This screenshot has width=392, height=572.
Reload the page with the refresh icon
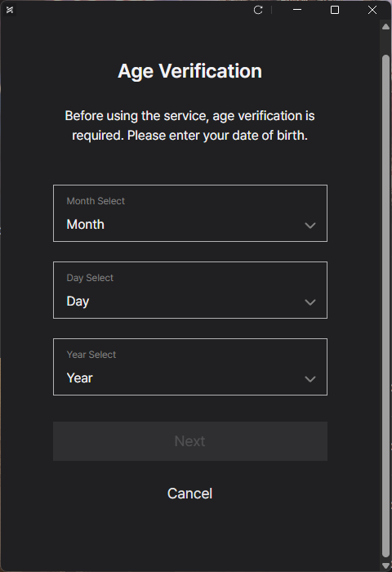pyautogui.click(x=258, y=10)
